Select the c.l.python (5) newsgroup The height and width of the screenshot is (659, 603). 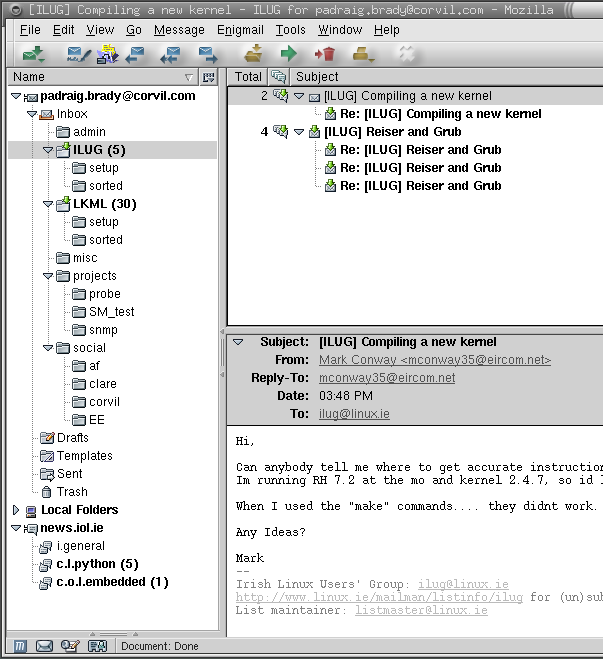pyautogui.click(x=97, y=564)
